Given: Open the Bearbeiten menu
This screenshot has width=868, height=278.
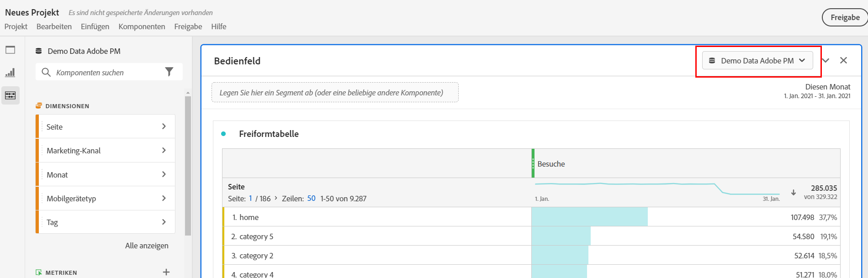Looking at the screenshot, I should coord(54,26).
